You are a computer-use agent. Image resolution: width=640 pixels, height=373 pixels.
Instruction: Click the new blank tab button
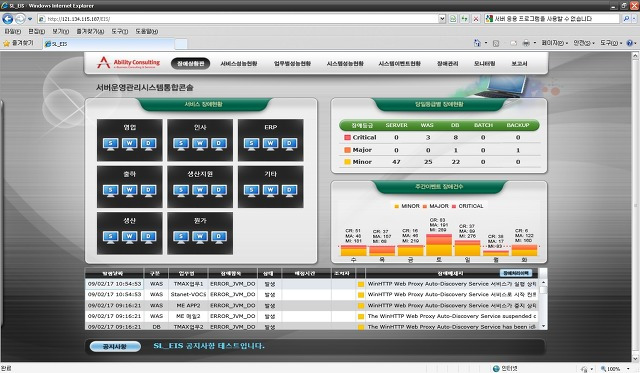point(181,44)
